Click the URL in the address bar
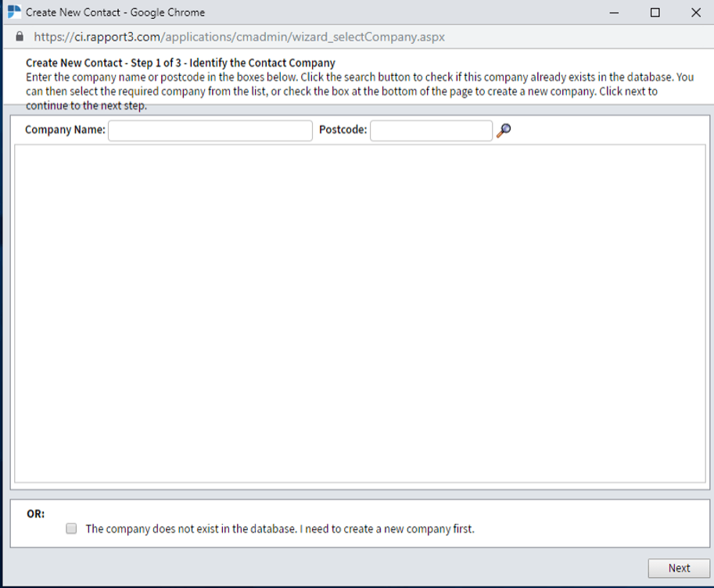This screenshot has height=588, width=714. 239,37
